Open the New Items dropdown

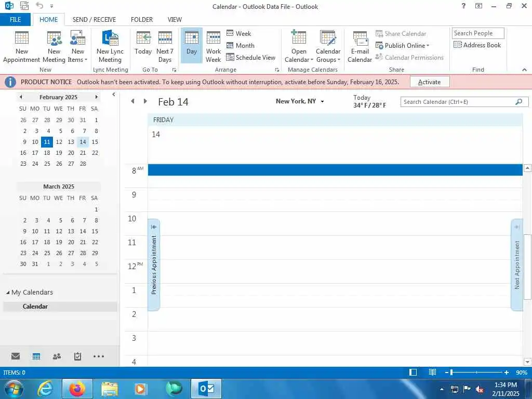point(78,46)
